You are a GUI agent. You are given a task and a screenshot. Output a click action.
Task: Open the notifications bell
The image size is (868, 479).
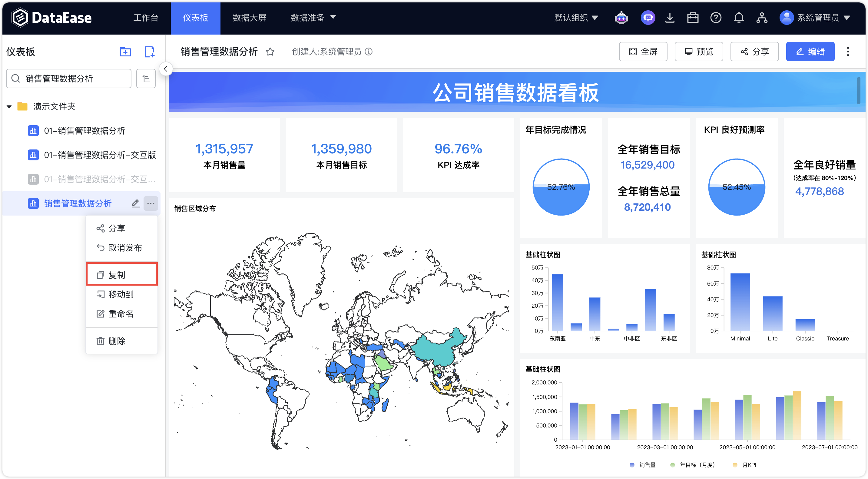click(x=739, y=18)
